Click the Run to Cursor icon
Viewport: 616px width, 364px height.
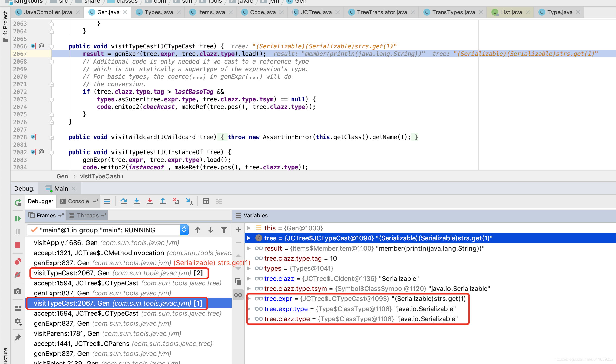[189, 201]
